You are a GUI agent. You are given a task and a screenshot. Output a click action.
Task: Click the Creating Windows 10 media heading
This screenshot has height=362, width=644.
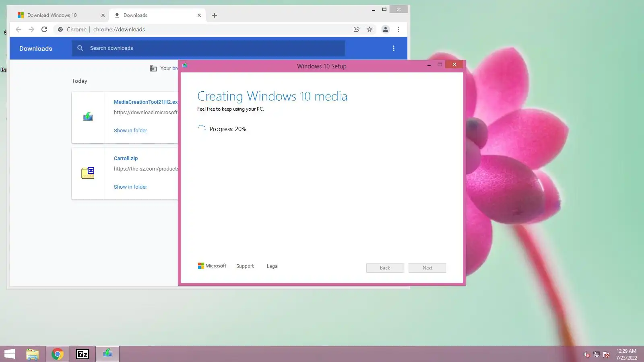click(272, 97)
